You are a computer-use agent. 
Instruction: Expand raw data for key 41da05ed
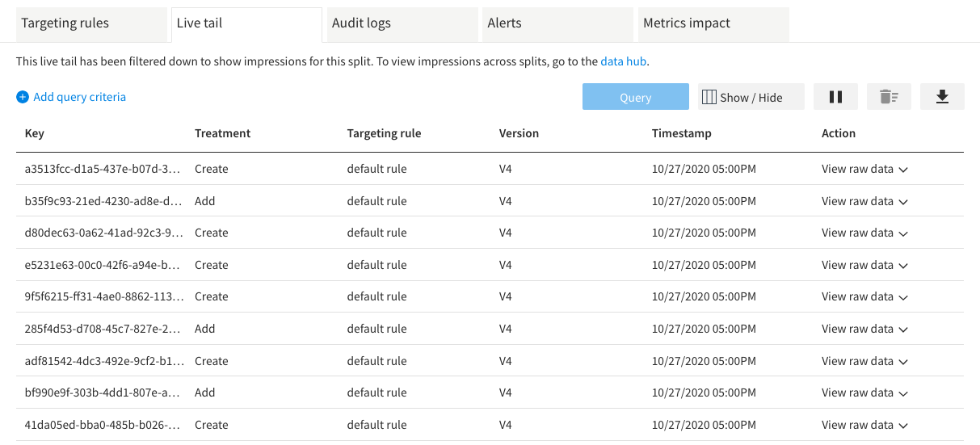864,425
